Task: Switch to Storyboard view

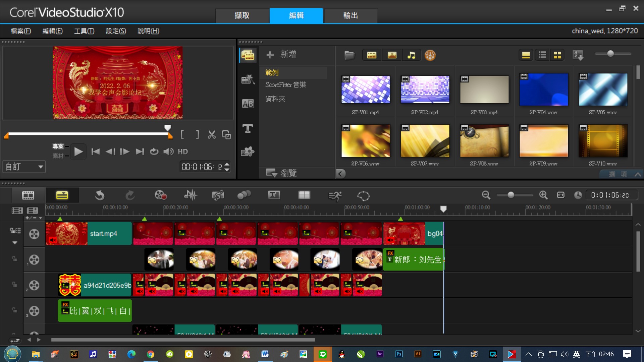Action: pyautogui.click(x=28, y=195)
